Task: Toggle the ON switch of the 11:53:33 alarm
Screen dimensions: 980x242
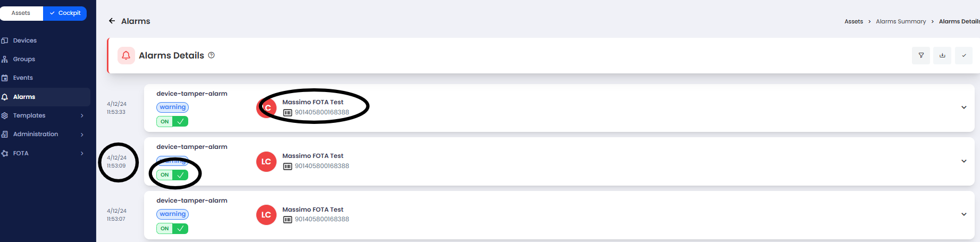Action: click(172, 121)
